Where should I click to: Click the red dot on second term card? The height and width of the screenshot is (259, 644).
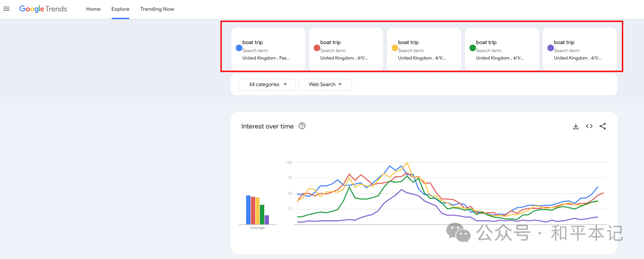(317, 48)
